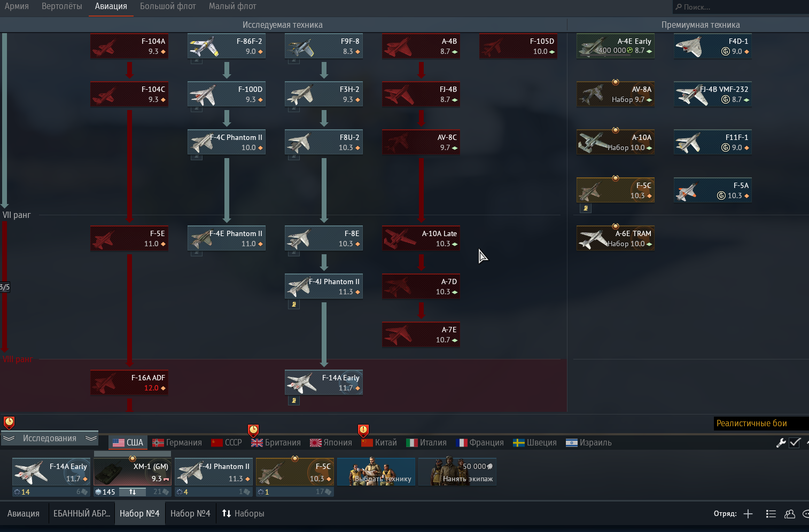
Task: Click the Отряд: label
Action: point(725,514)
